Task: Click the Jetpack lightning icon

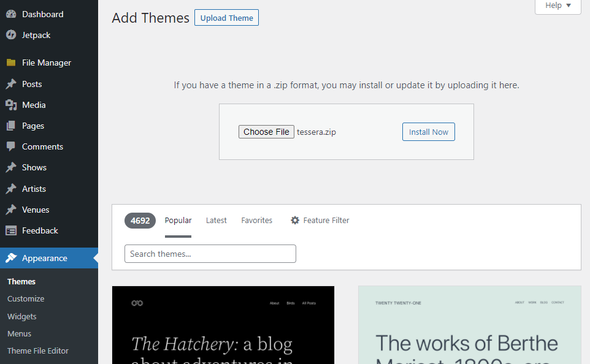Action: click(x=11, y=35)
